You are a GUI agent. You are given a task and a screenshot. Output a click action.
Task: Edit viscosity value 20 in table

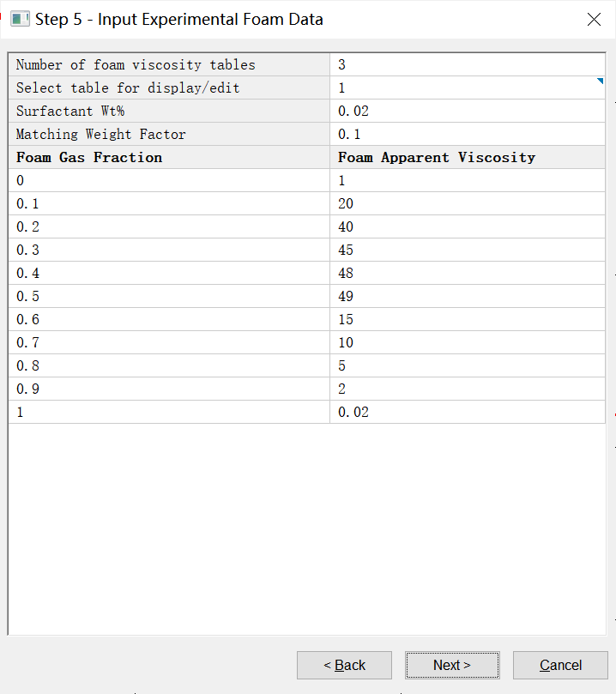[x=467, y=203]
